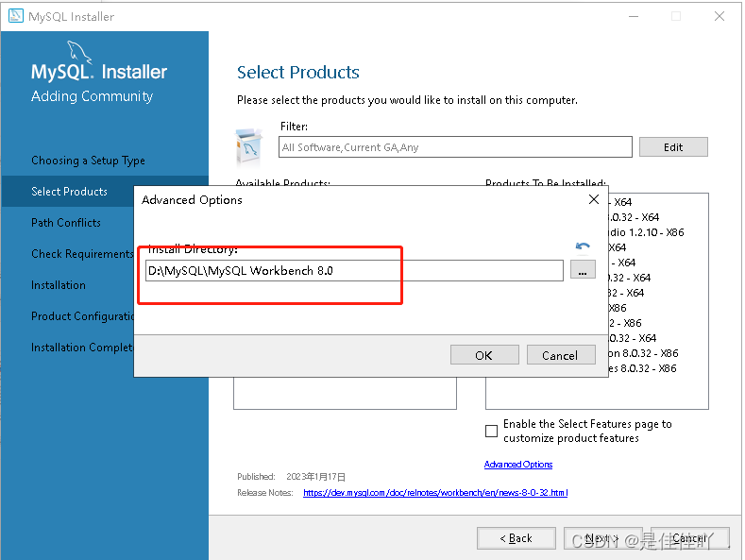Cancel the Advanced Options dialog
This screenshot has height=560, width=745.
560,355
